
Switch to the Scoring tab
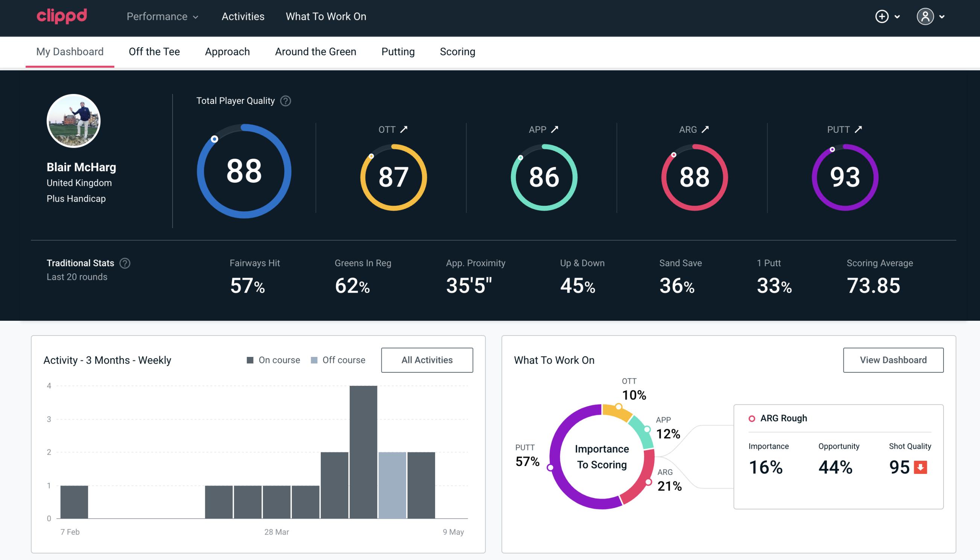[x=458, y=51]
